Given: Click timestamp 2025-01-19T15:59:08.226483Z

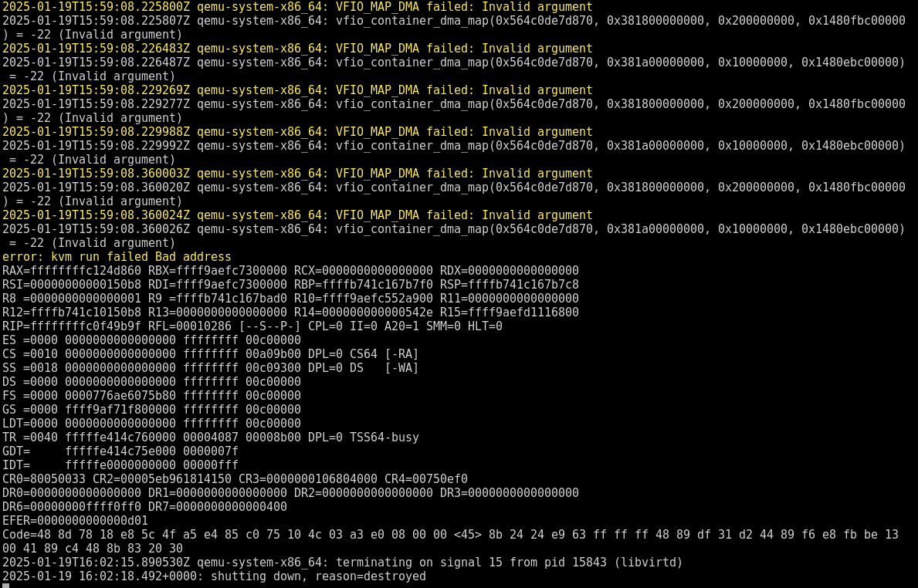Looking at the screenshot, I should point(96,49).
